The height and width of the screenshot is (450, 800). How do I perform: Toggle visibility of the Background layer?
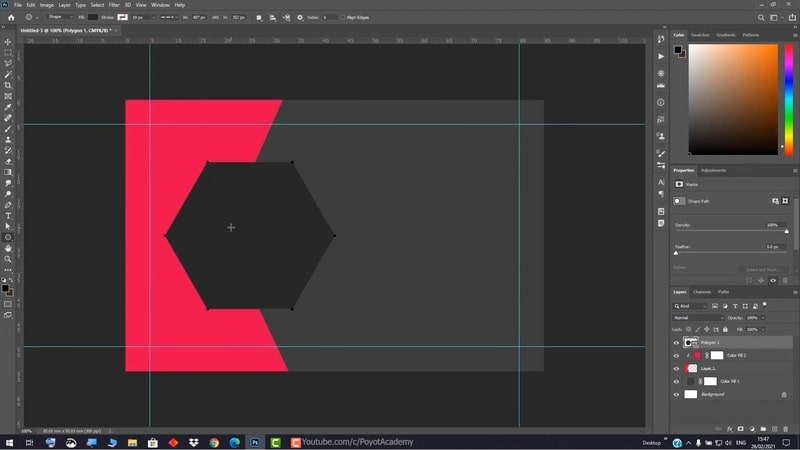tap(676, 394)
